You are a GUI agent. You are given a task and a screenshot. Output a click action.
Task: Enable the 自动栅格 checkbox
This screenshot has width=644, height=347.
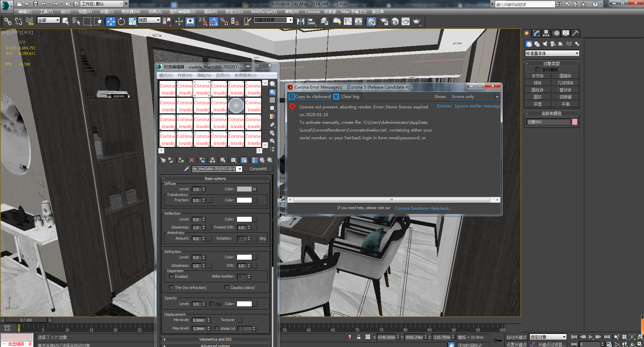pos(538,69)
